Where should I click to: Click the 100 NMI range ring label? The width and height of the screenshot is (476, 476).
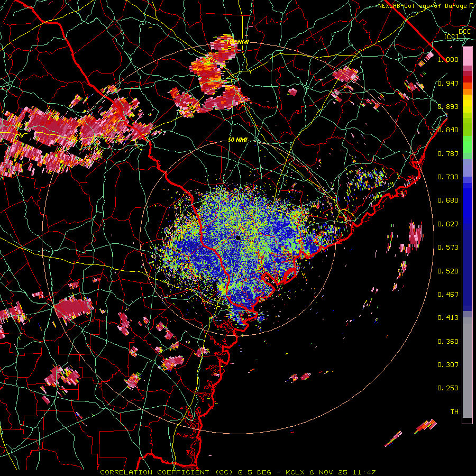tap(237, 42)
